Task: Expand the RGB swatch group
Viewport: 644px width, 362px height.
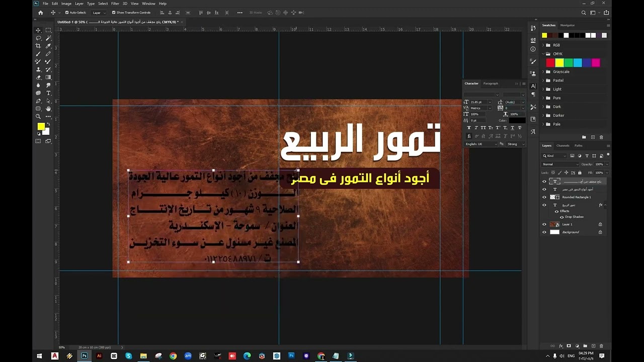Action: (543, 45)
